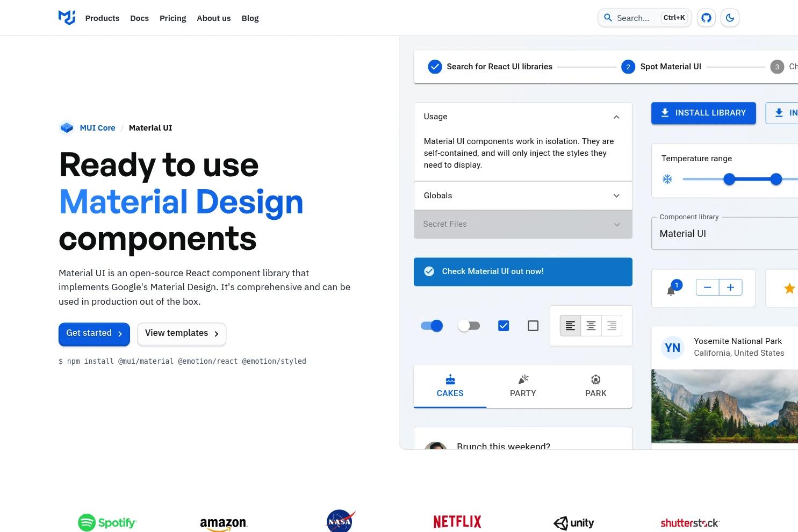
Task: Click the MUI Core cube icon
Action: [67, 128]
